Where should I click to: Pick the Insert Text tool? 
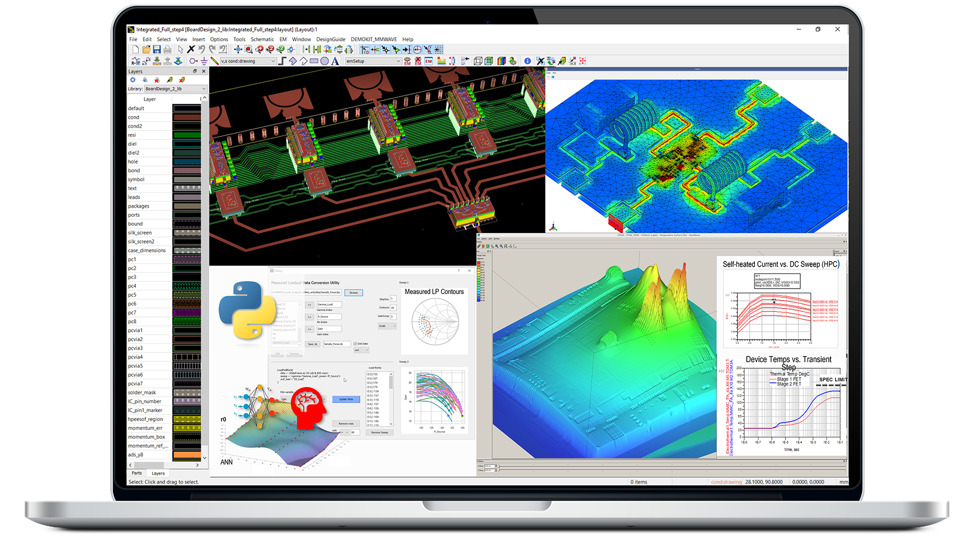click(x=335, y=61)
